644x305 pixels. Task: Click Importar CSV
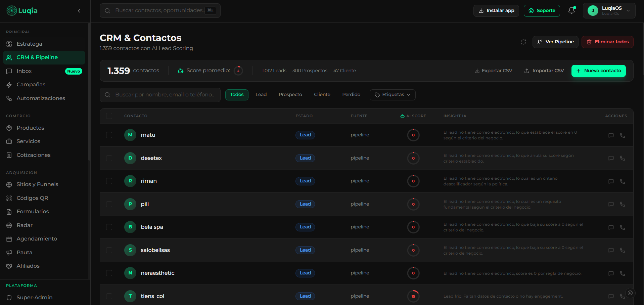[544, 71]
